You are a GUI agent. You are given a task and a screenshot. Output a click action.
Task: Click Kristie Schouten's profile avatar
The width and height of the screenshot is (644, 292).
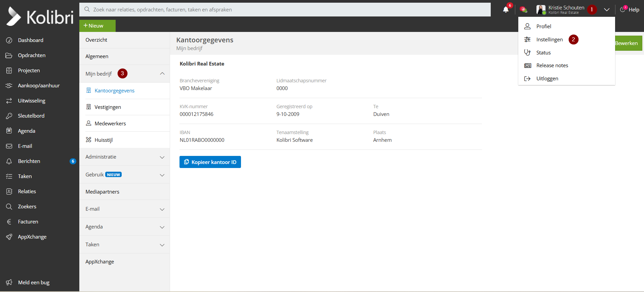pos(541,10)
